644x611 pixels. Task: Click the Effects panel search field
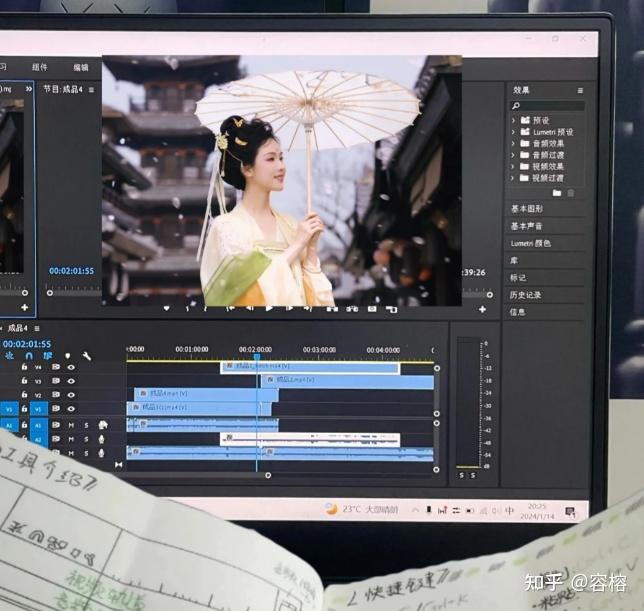point(547,106)
